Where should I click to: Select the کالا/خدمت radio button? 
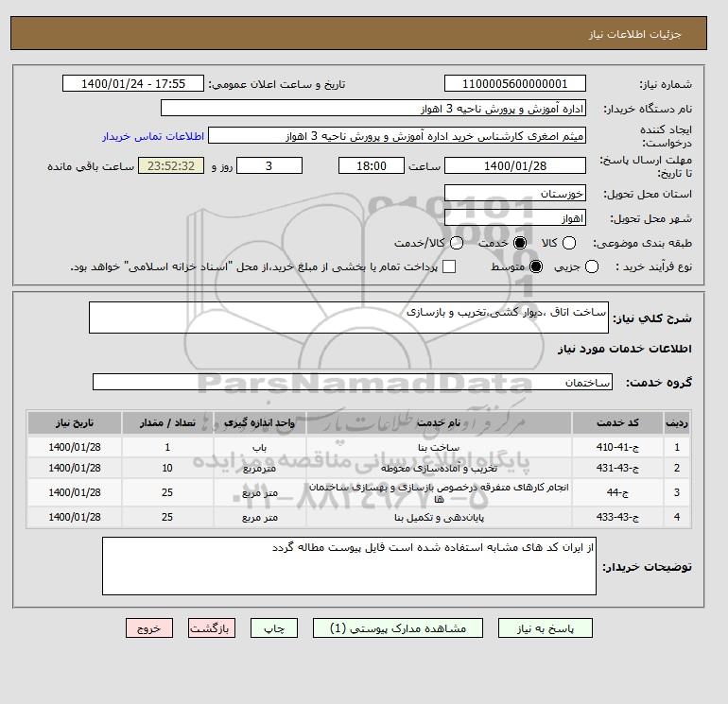(x=457, y=243)
